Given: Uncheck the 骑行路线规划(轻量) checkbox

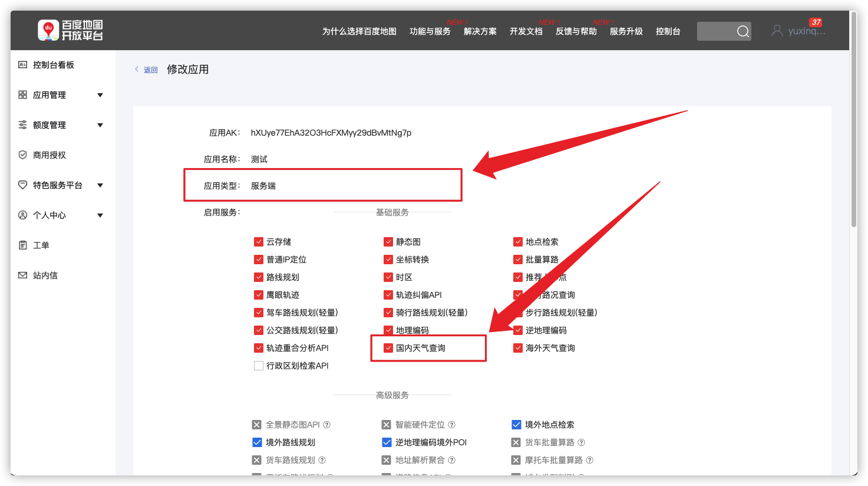Looking at the screenshot, I should [x=388, y=313].
